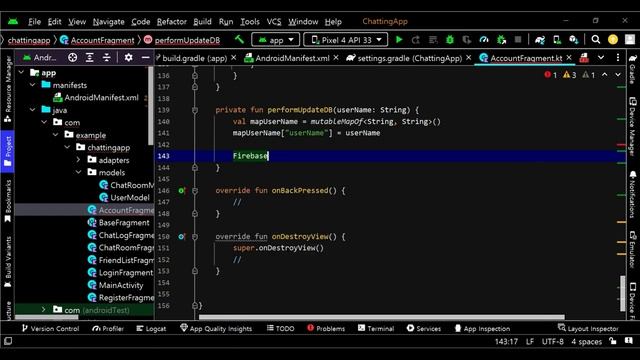Click the Search Everywhere magnifier icon
640x360 pixels.
point(596,40)
